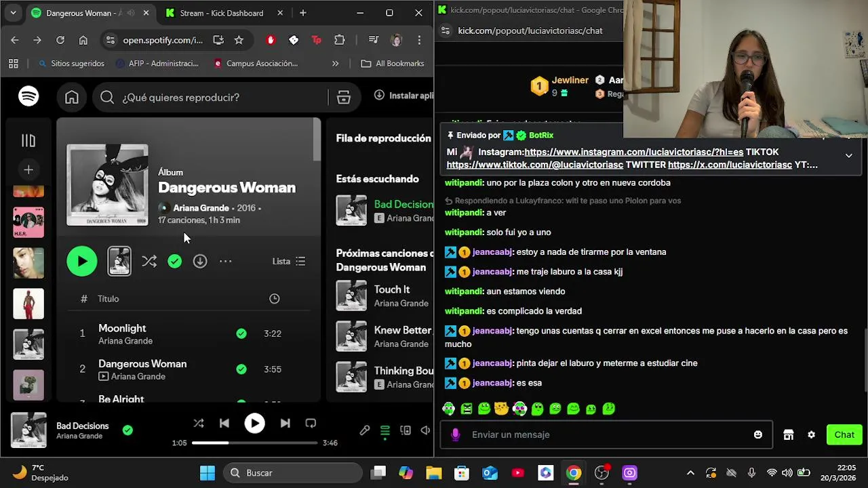The width and height of the screenshot is (868, 488).
Task: Click the purple microphone icon in chat input
Action: (x=456, y=434)
